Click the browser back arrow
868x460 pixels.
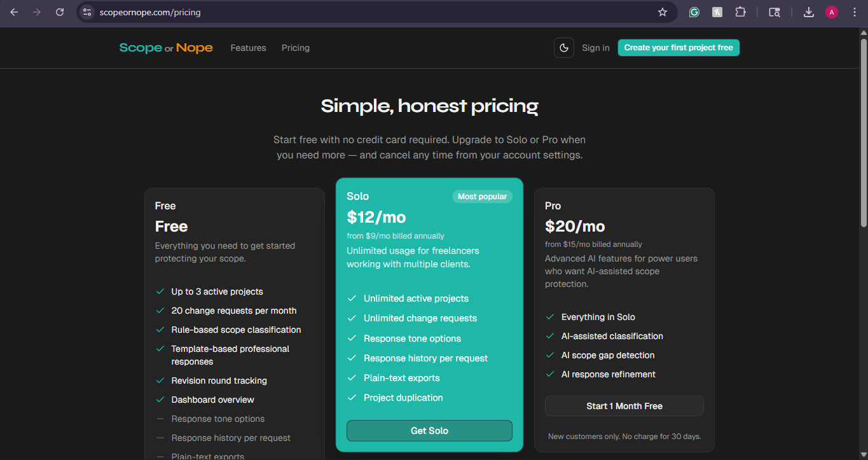pos(14,12)
